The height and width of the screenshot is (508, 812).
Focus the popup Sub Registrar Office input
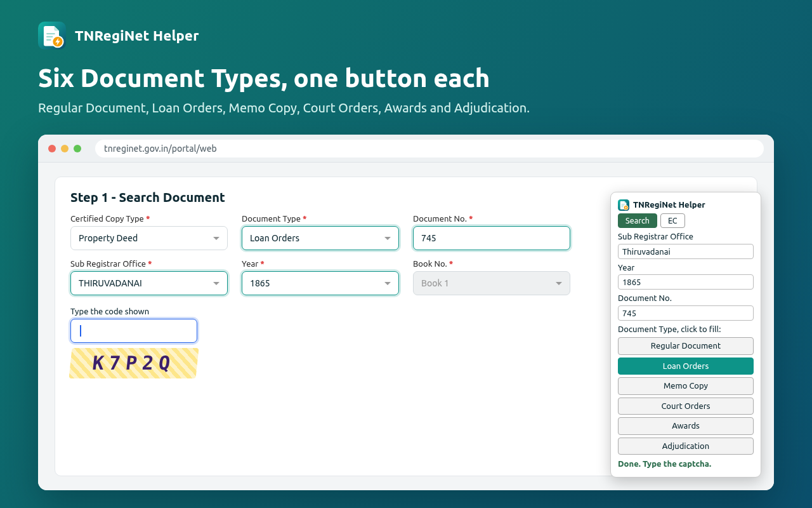tap(686, 251)
